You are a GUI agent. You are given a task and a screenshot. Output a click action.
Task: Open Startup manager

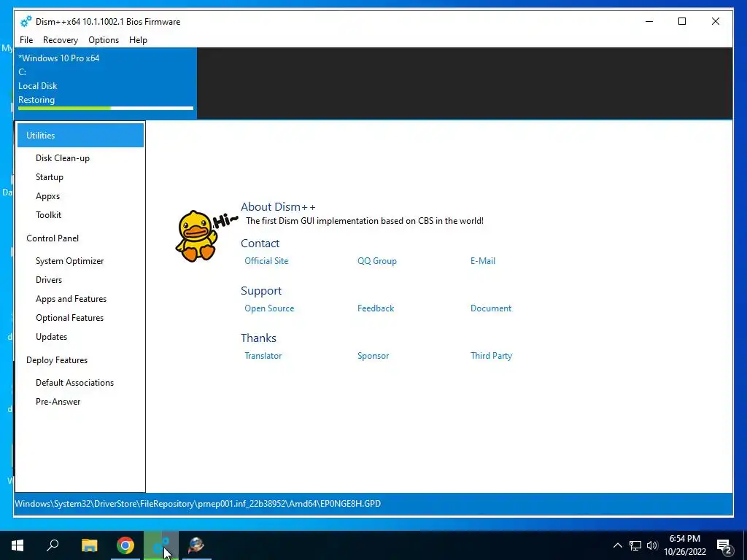[x=49, y=177]
